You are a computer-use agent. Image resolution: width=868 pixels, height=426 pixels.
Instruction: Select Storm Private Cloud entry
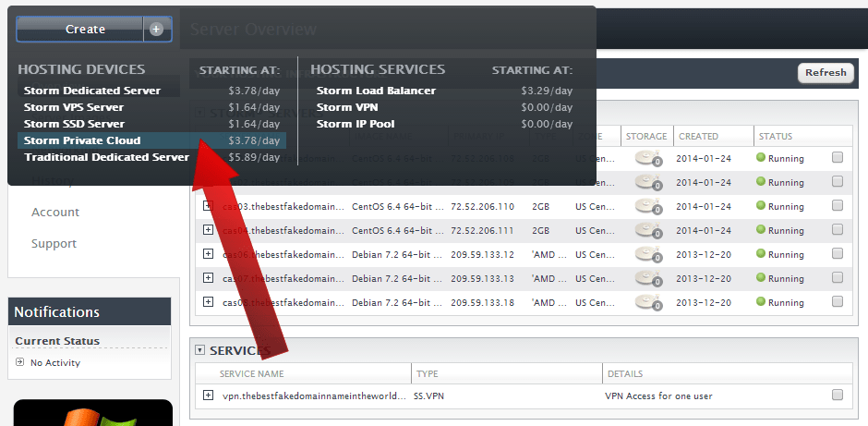[x=152, y=140]
